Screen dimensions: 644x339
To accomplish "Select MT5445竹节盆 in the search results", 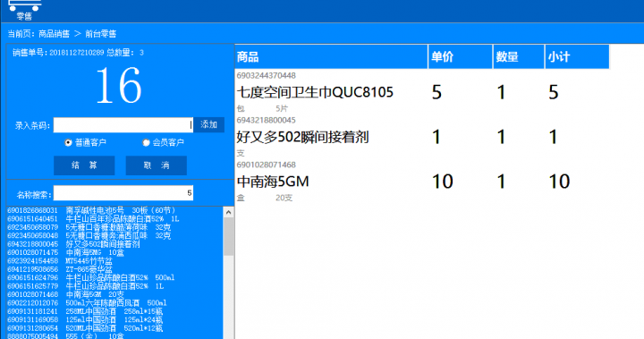I will 115,261.
